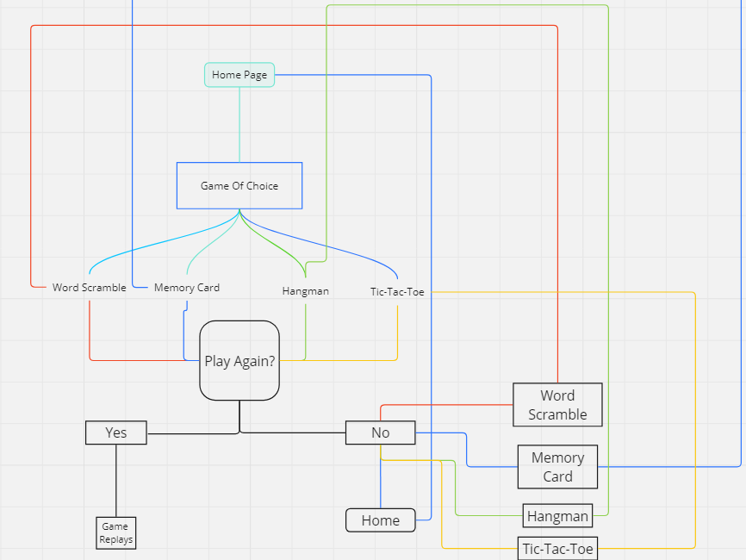
Task: Click the boxed Word Scramble node
Action: (557, 405)
